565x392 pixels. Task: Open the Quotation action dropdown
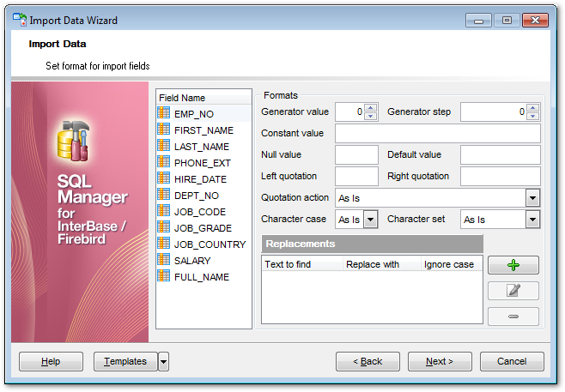tap(533, 198)
